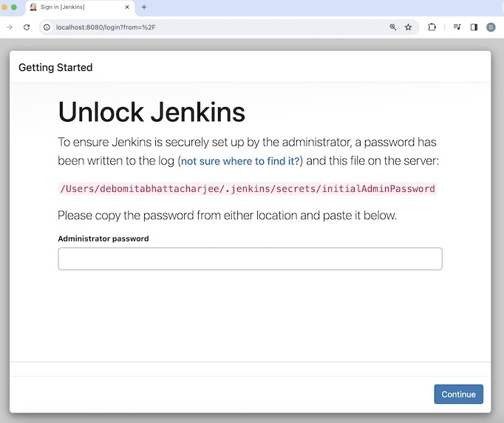Viewport: 504px width, 423px height.
Task: Open the "not sure where to find it?" link
Action: 240,161
